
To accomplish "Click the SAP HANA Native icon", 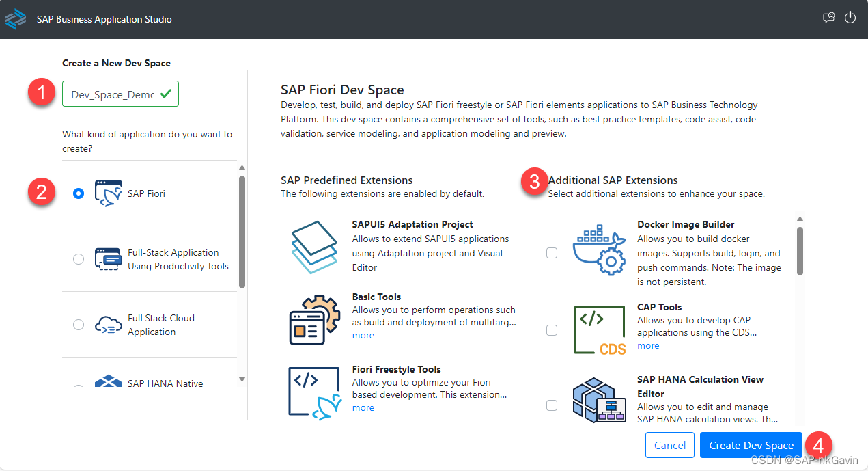I will 108,383.
